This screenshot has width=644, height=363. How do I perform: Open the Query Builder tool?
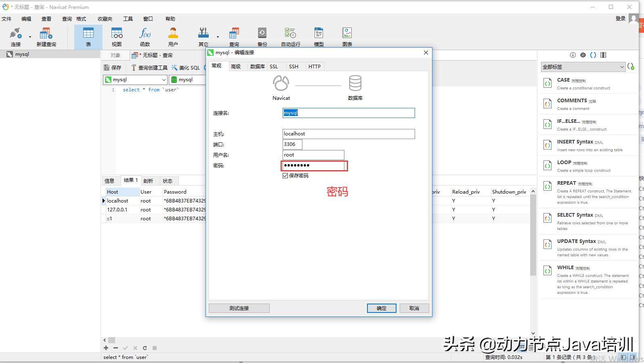[x=149, y=68]
